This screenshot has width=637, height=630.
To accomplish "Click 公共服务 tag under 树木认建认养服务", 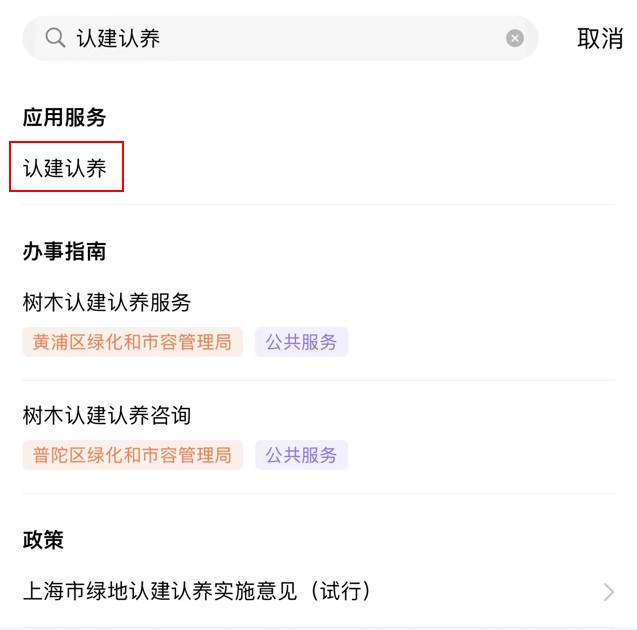I will pyautogui.click(x=301, y=342).
